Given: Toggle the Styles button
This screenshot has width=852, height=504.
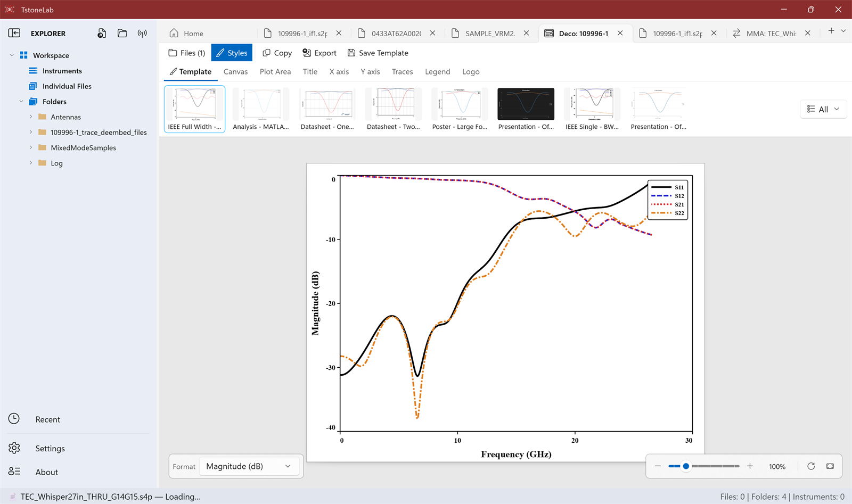Looking at the screenshot, I should [232, 53].
